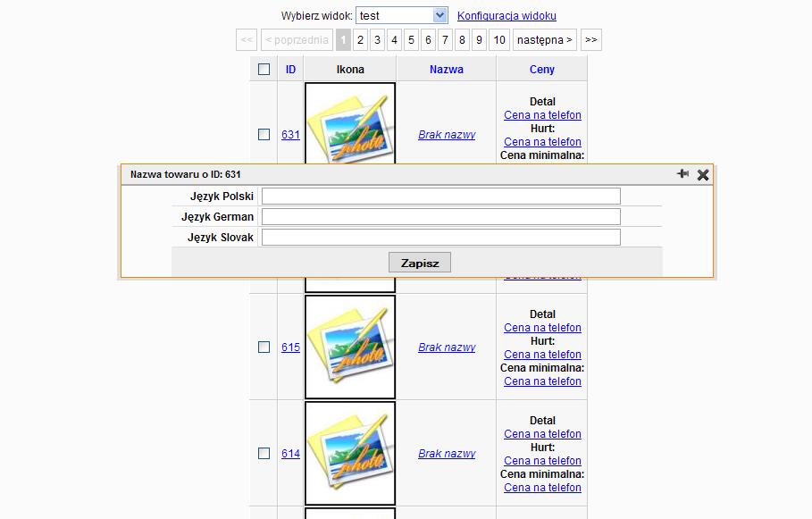Focus the Język Slovak name field
Screen dimensions: 812x519
point(441,238)
